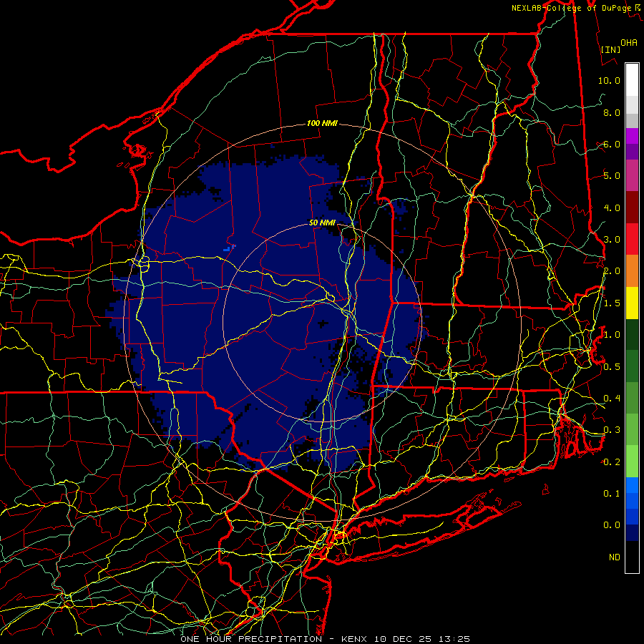The width and height of the screenshot is (644, 644).
Task: Click the OHA product code label
Action: 629,42
